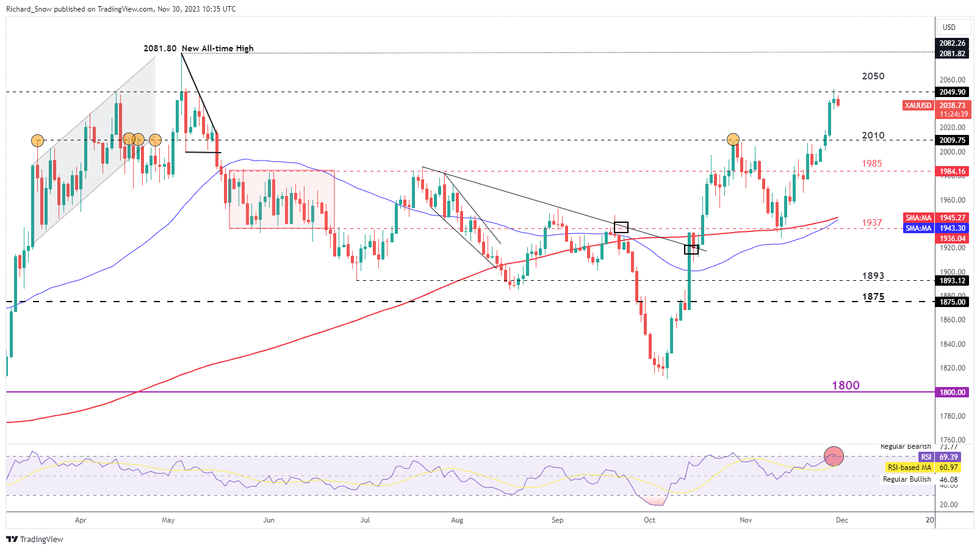Click the Apr label on time axis
Screen dimensions: 980x550
(81, 520)
